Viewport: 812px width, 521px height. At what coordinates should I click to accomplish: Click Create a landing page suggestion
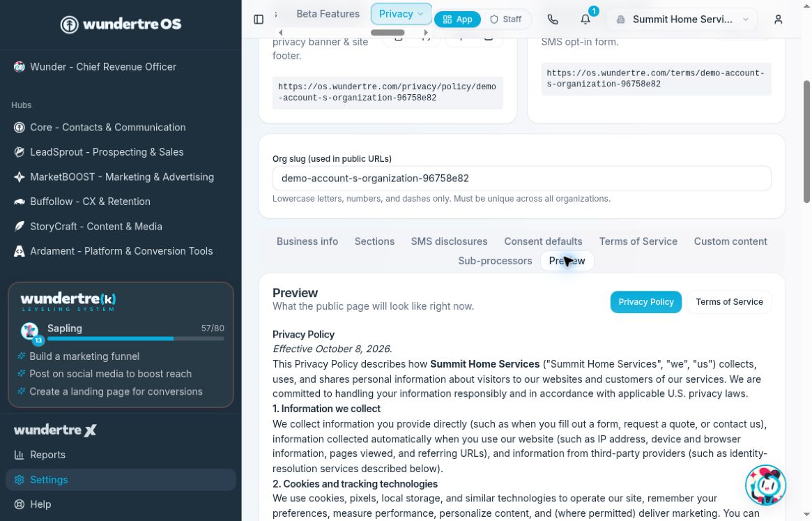(116, 391)
